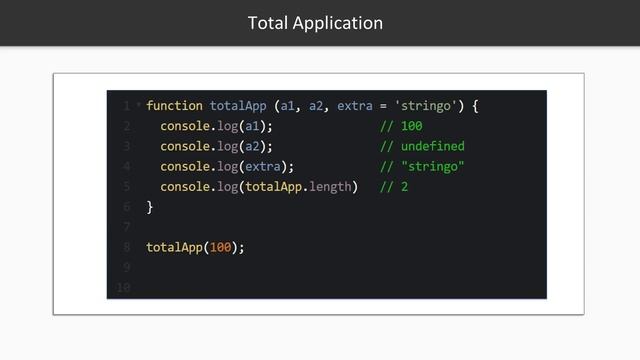640x360 pixels.
Task: Click the 'function' keyword on line 1
Action: coord(174,106)
